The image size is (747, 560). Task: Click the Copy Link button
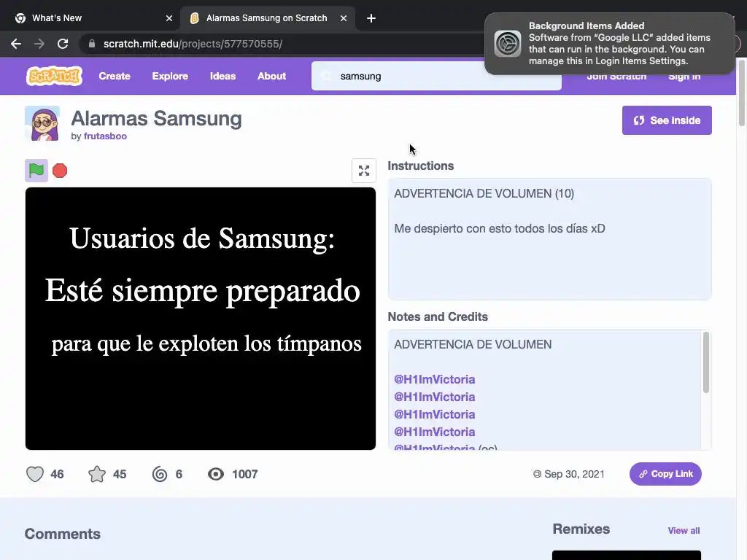pos(665,474)
